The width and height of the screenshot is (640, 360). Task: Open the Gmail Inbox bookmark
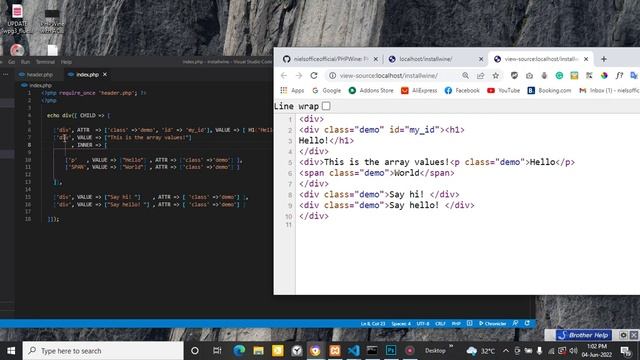pos(609,91)
